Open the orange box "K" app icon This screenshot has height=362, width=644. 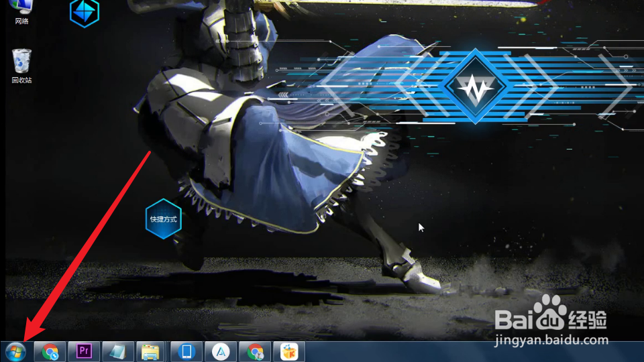click(289, 352)
